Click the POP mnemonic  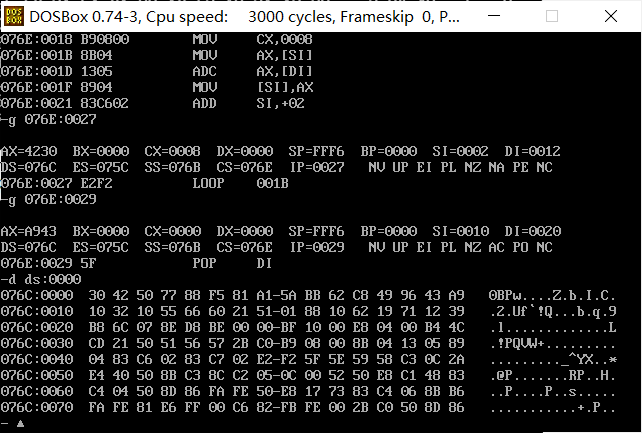(x=204, y=263)
